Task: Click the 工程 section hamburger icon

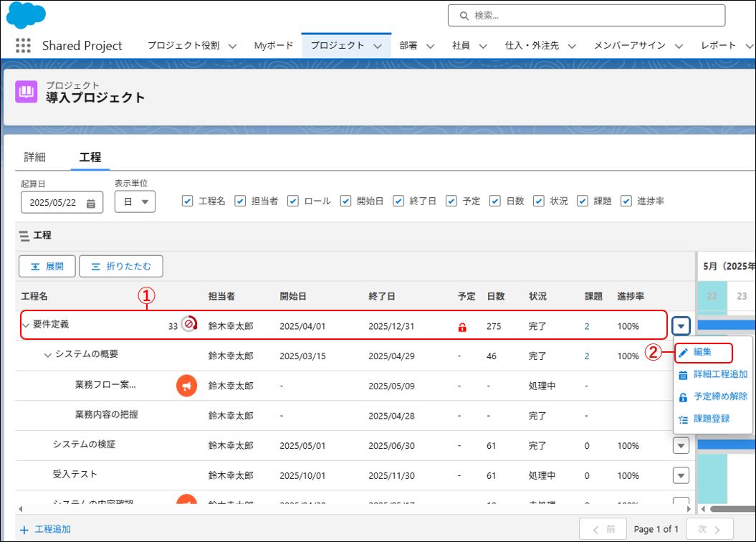Action: click(x=24, y=235)
